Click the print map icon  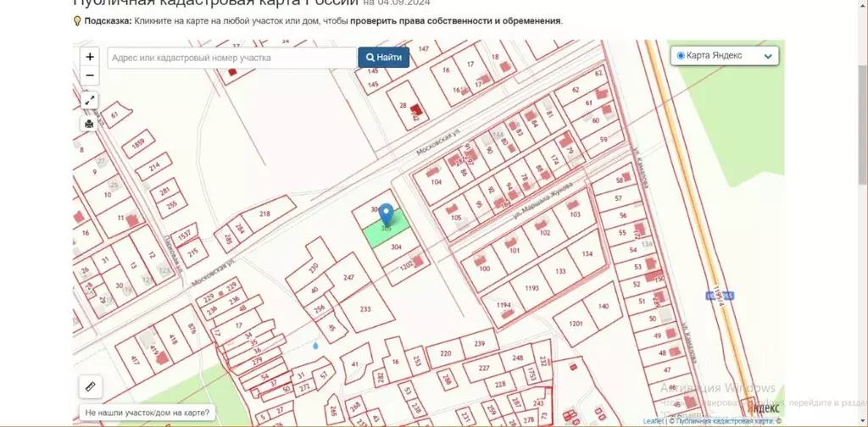click(90, 124)
